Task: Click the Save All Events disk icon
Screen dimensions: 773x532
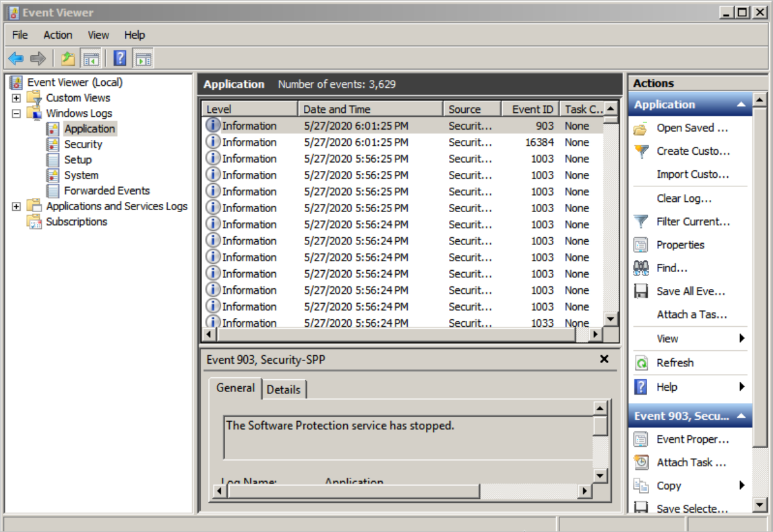Action: point(641,291)
